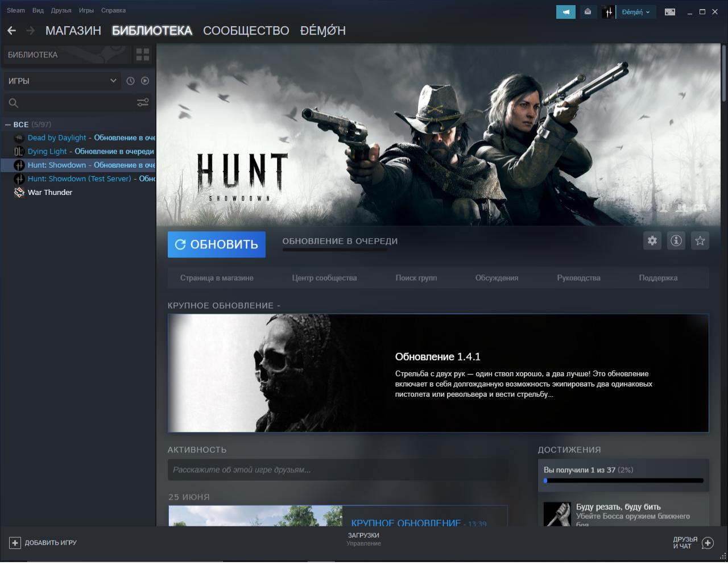Open ЗАГРУЗКИ Управление downloads

pos(364,539)
